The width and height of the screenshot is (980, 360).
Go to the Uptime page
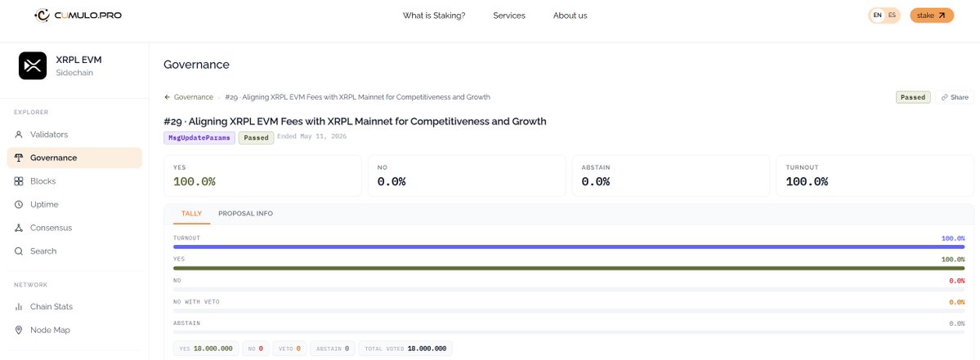click(74, 205)
